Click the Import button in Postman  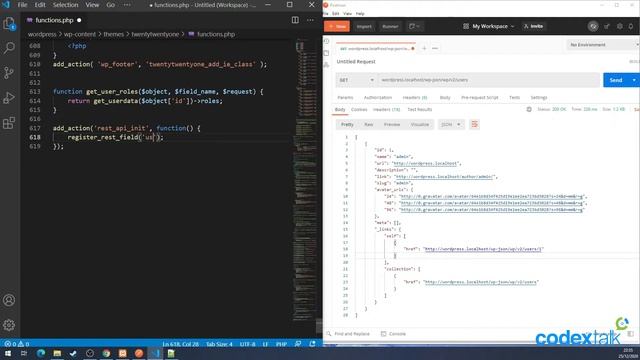(364, 26)
